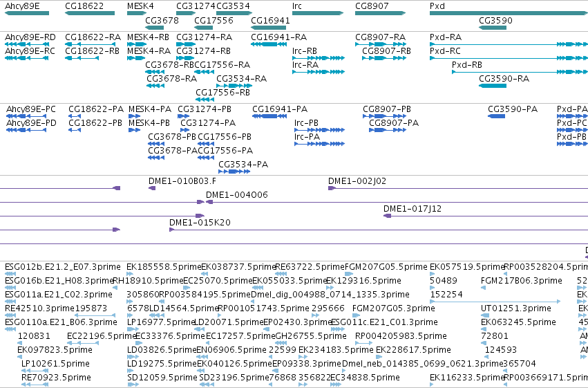Click transcript CG31274-RA
Viewport: 588px width, 388px height.
[x=204, y=37]
